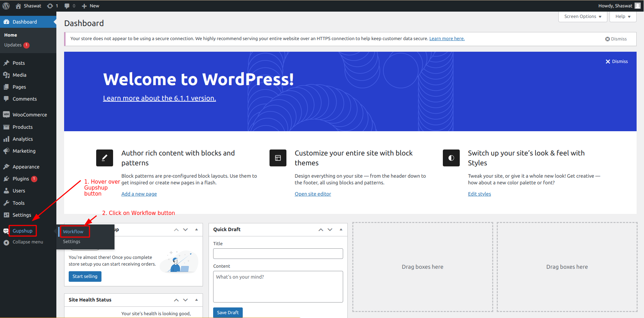The height and width of the screenshot is (318, 644).
Task: Open the WooCommerce menu
Action: click(x=30, y=115)
